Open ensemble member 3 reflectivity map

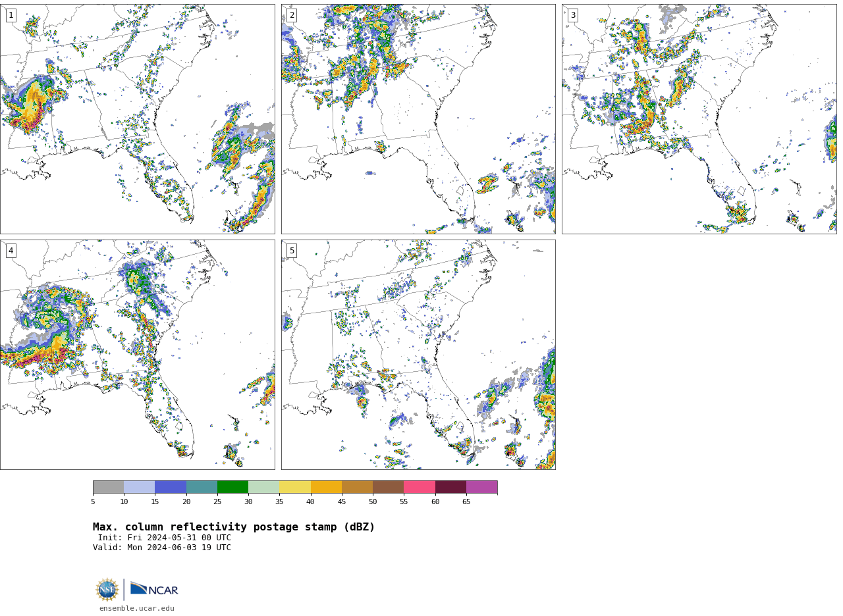(x=699, y=119)
